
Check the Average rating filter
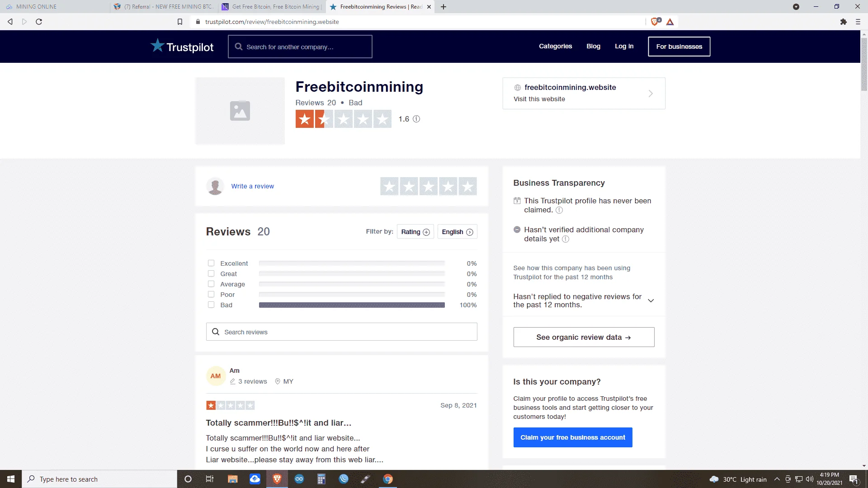coord(211,284)
